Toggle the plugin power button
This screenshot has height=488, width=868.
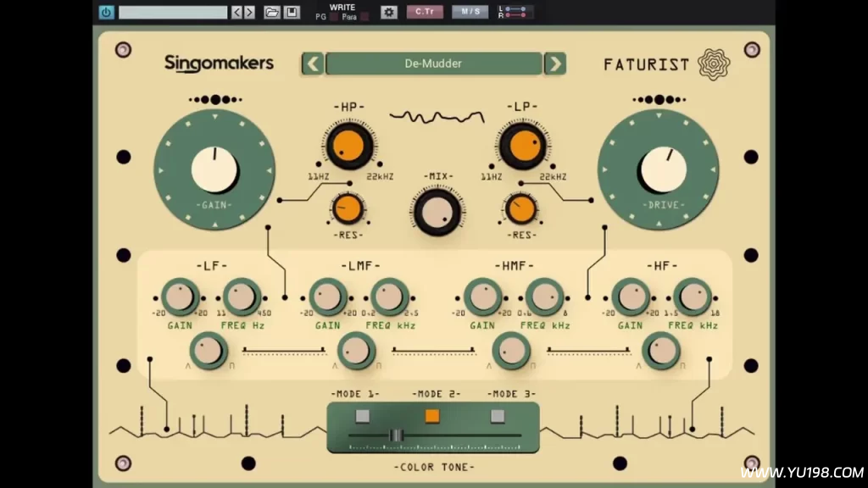106,12
